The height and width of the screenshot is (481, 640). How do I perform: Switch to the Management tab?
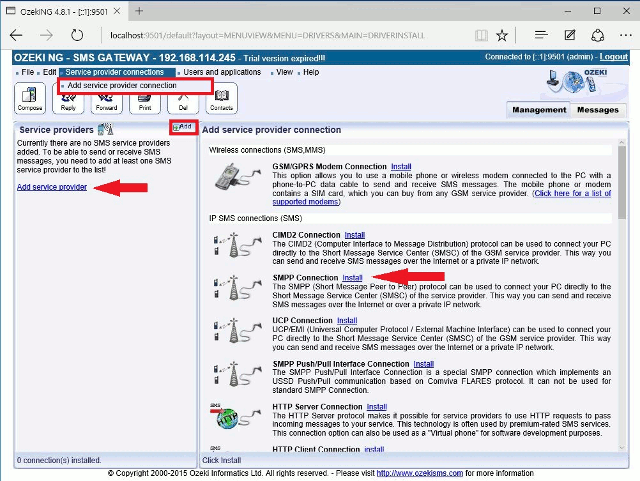(x=539, y=110)
